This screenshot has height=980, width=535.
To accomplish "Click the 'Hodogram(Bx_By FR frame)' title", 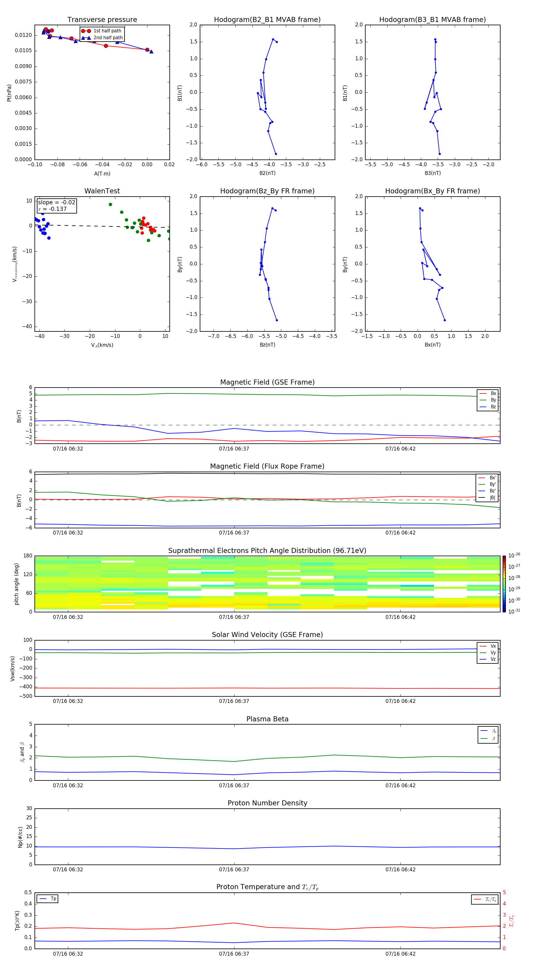I will (x=432, y=191).
